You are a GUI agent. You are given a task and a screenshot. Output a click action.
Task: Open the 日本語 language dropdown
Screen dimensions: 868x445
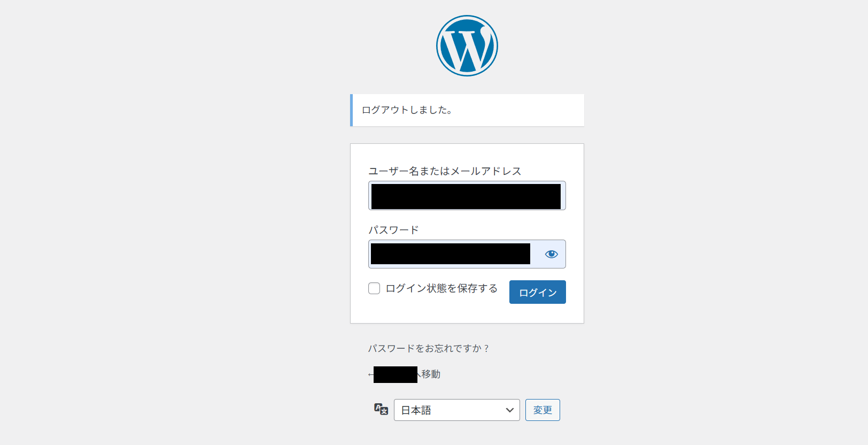point(457,410)
